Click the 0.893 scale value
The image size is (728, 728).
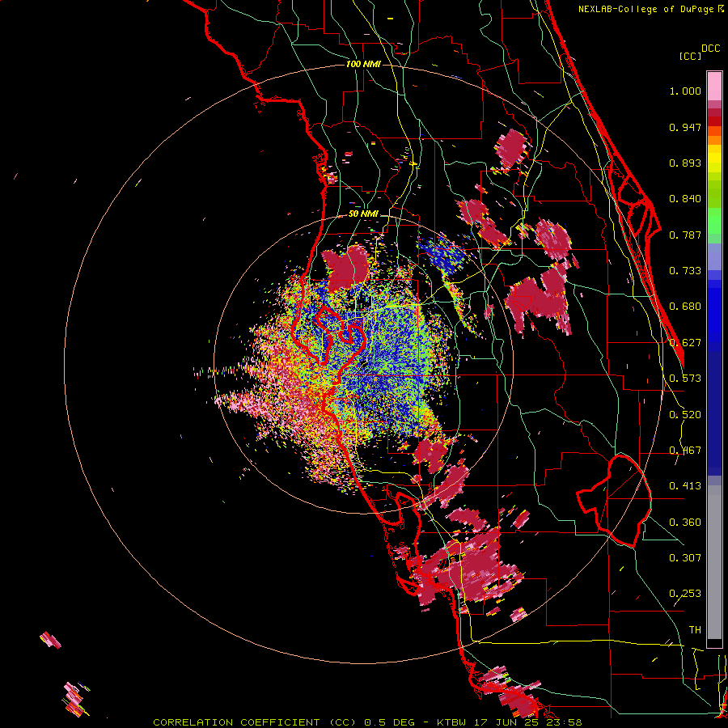685,163
